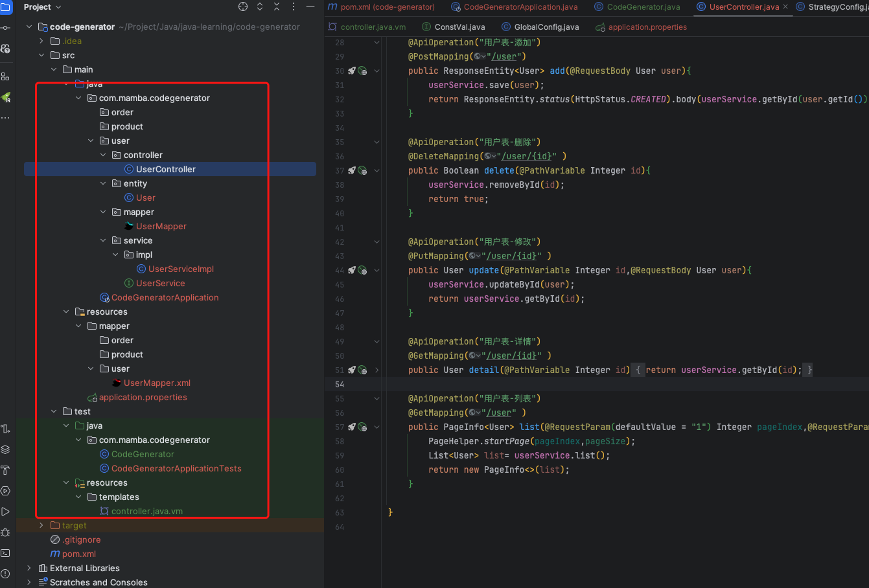Viewport: 869px width, 588px height.
Task: Select UserService interface in tree
Action: pos(160,283)
